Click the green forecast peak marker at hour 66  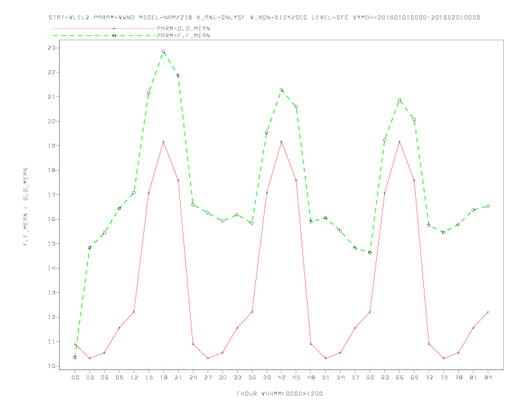pyautogui.click(x=400, y=99)
